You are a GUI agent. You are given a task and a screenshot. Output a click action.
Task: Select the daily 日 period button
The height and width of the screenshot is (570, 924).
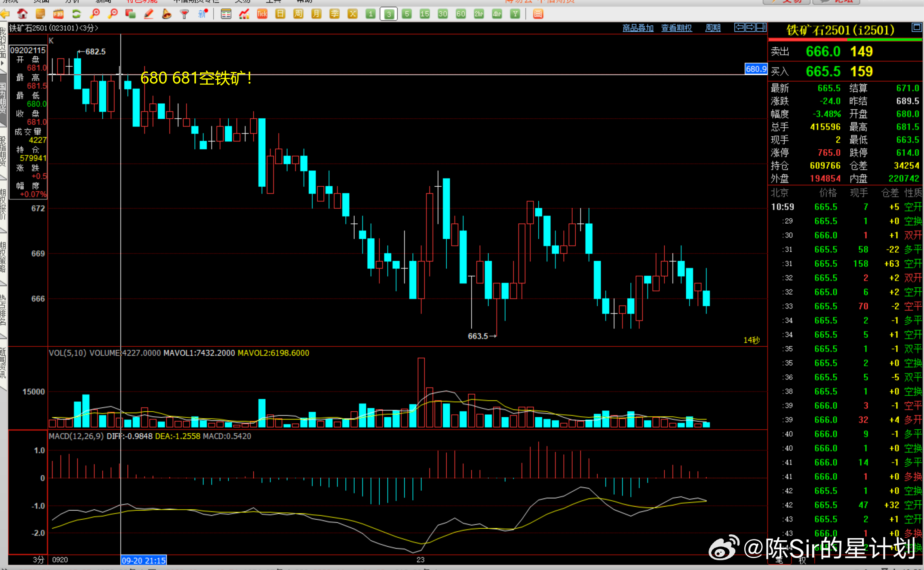280,14
